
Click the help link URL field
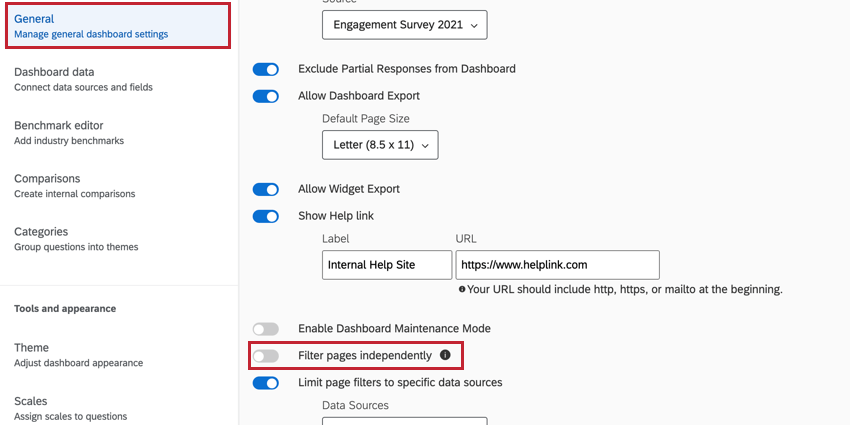point(557,265)
